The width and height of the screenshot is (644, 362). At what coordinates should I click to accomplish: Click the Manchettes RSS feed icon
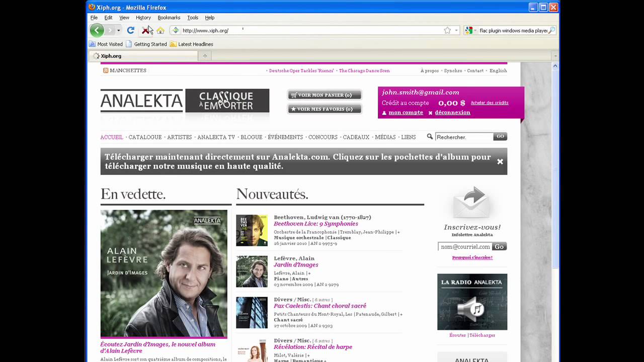[106, 70]
